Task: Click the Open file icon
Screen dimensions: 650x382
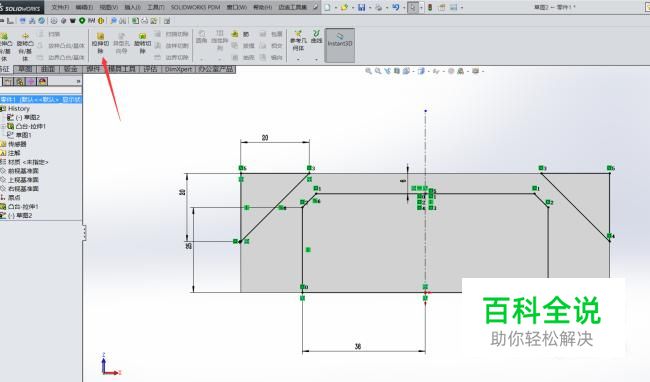Action: pyautogui.click(x=344, y=7)
